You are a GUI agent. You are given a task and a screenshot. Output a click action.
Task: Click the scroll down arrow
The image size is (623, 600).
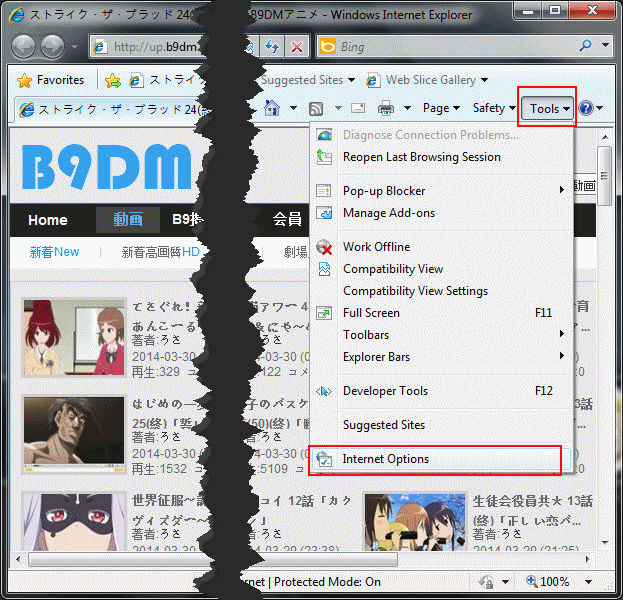point(605,542)
